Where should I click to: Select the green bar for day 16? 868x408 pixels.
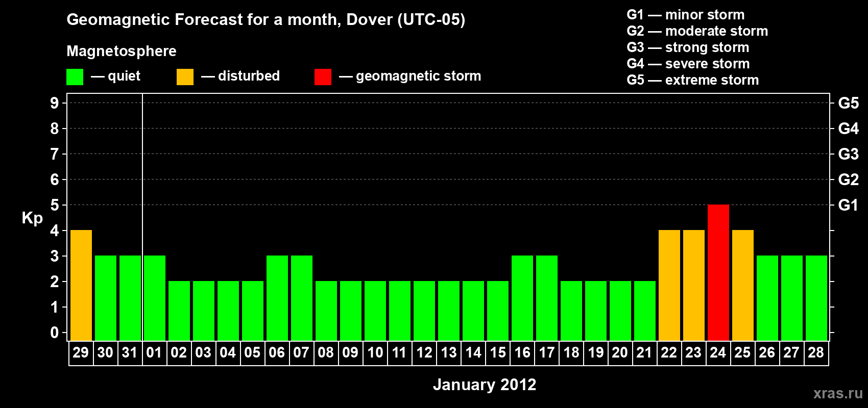(522, 298)
